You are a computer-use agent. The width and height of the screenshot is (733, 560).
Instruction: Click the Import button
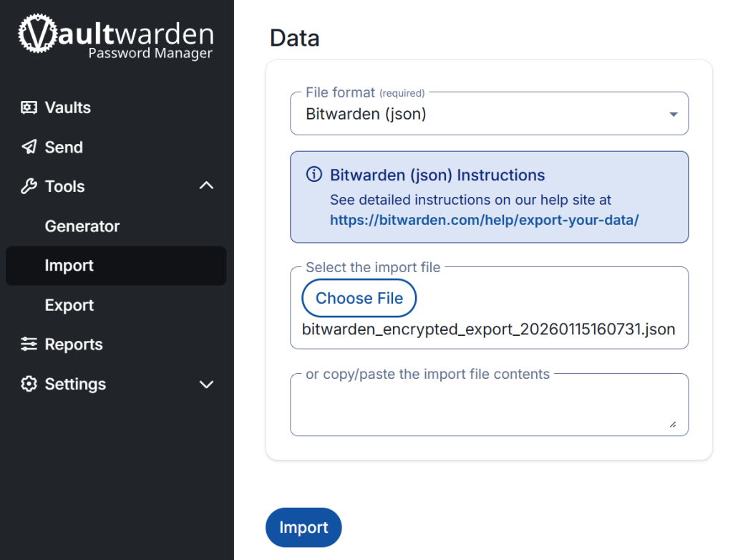304,527
